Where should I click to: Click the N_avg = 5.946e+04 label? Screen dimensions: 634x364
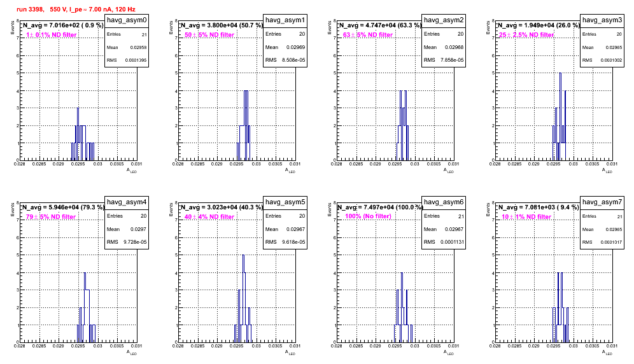[62, 207]
